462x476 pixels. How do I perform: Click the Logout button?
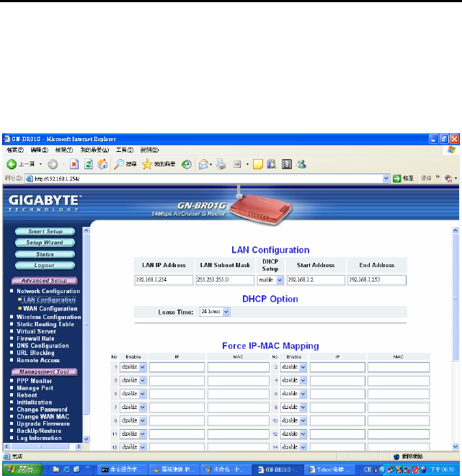point(45,265)
